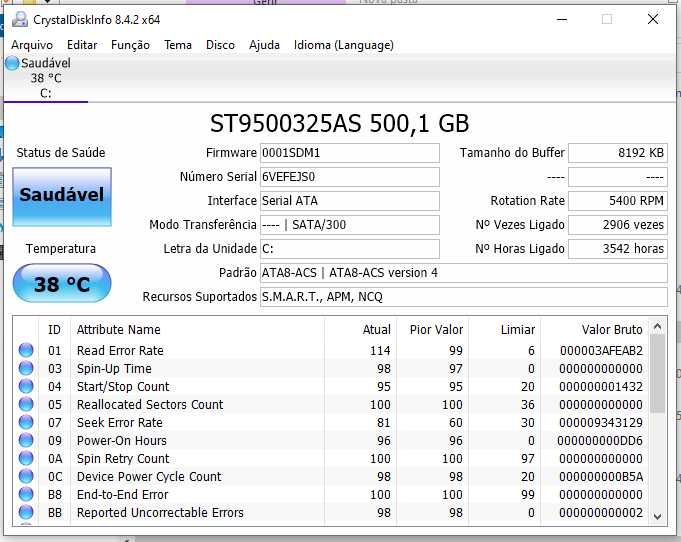This screenshot has height=542, width=681.
Task: Click status orb of Start/Stop Count row
Action: pyautogui.click(x=26, y=386)
